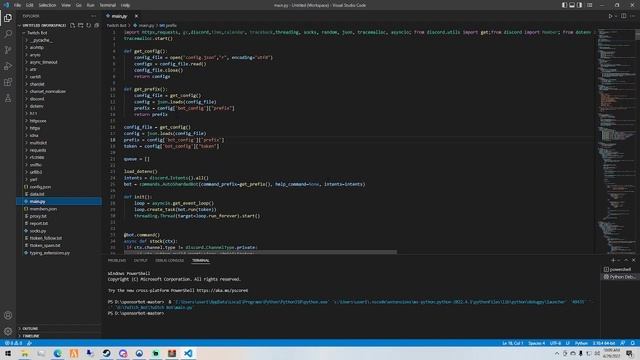Open the run button dropdown arrow

tap(616, 16)
